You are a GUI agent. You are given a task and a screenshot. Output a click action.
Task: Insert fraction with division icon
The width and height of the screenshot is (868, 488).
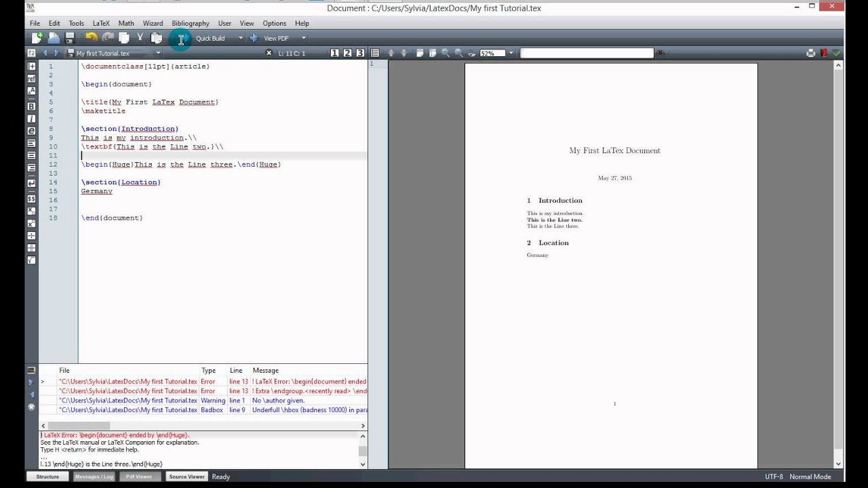pyautogui.click(x=31, y=236)
